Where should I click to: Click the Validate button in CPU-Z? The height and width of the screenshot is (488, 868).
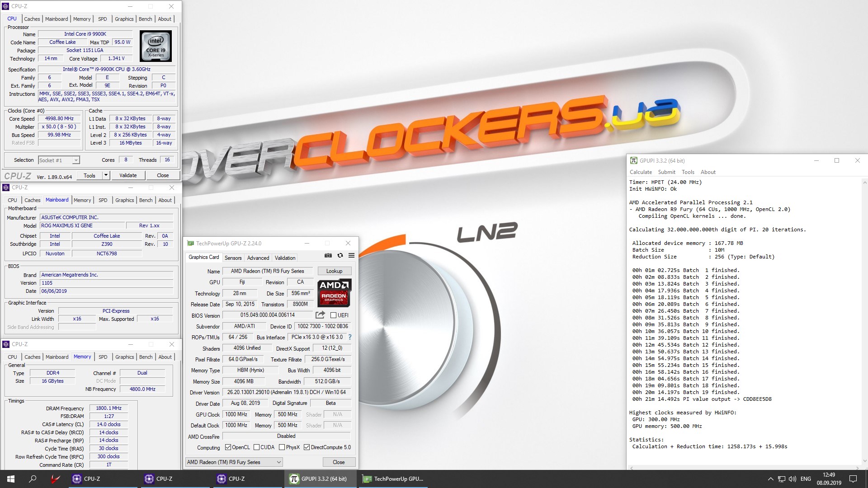coord(128,175)
